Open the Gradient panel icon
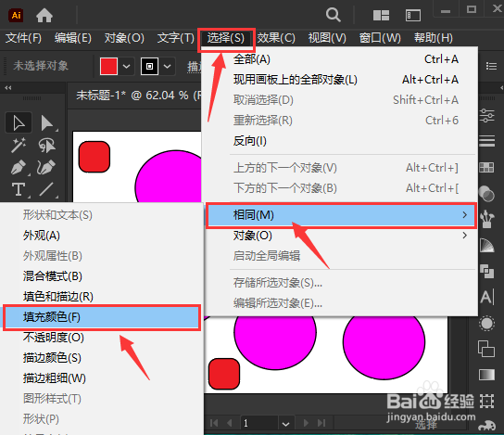This screenshot has width=504, height=435. [x=487, y=375]
